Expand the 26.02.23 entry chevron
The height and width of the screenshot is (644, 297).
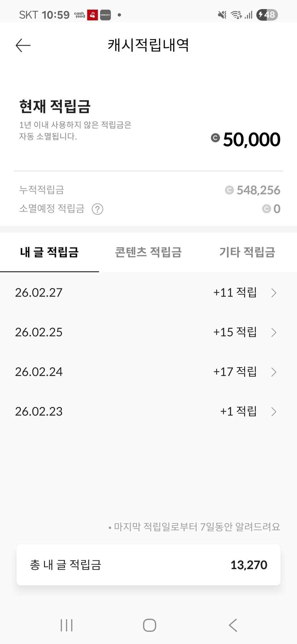point(274,412)
